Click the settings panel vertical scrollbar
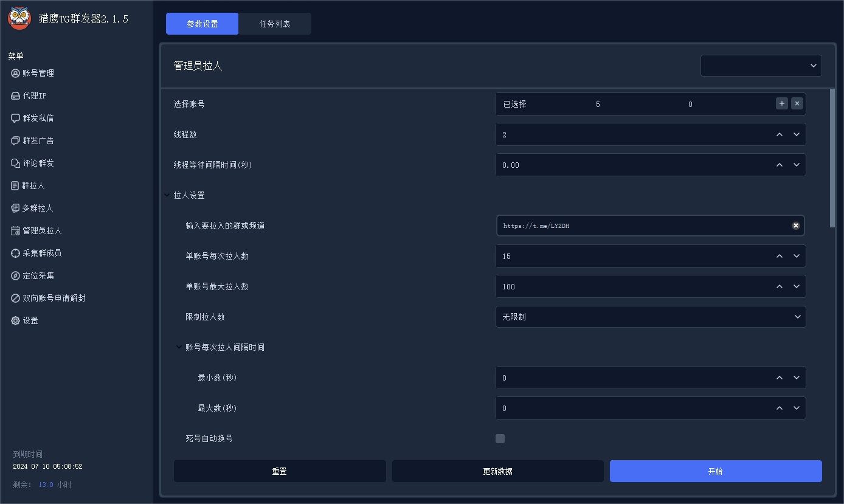The image size is (844, 504). click(832, 158)
